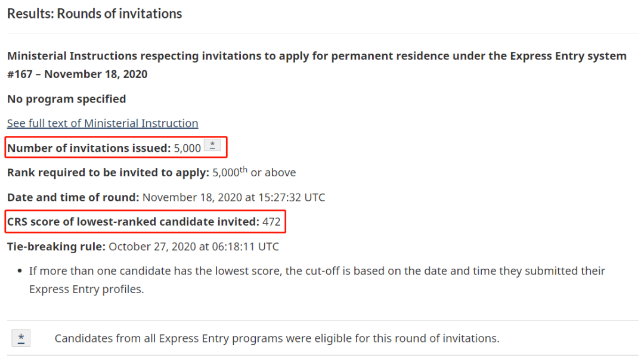
Task: Click the 5,000 invitations value
Action: 187,148
